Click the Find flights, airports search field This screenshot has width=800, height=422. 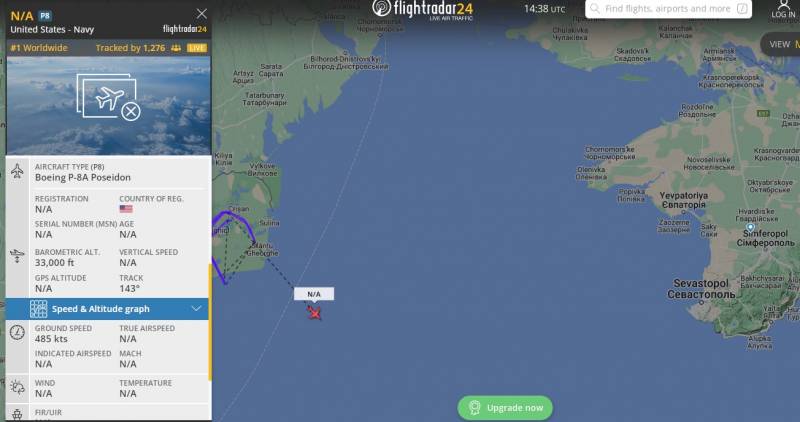[x=668, y=9]
